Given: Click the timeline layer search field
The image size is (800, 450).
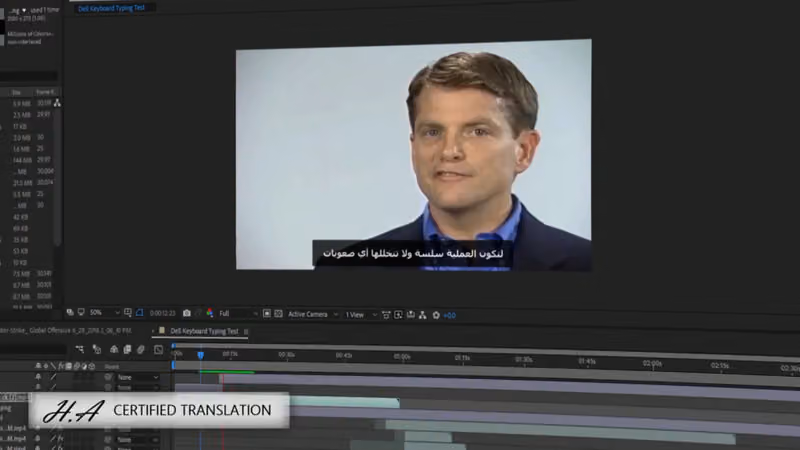Looking at the screenshot, I should pyautogui.click(x=33, y=349).
